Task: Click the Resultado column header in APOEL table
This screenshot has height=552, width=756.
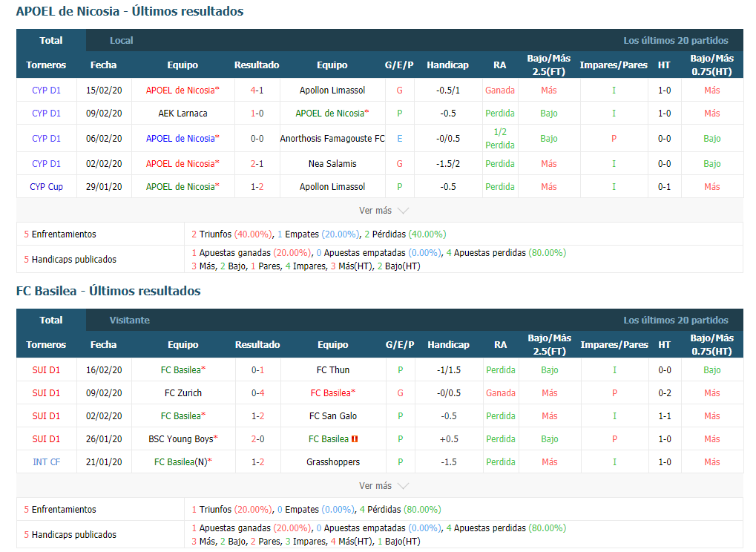Action: 257,65
